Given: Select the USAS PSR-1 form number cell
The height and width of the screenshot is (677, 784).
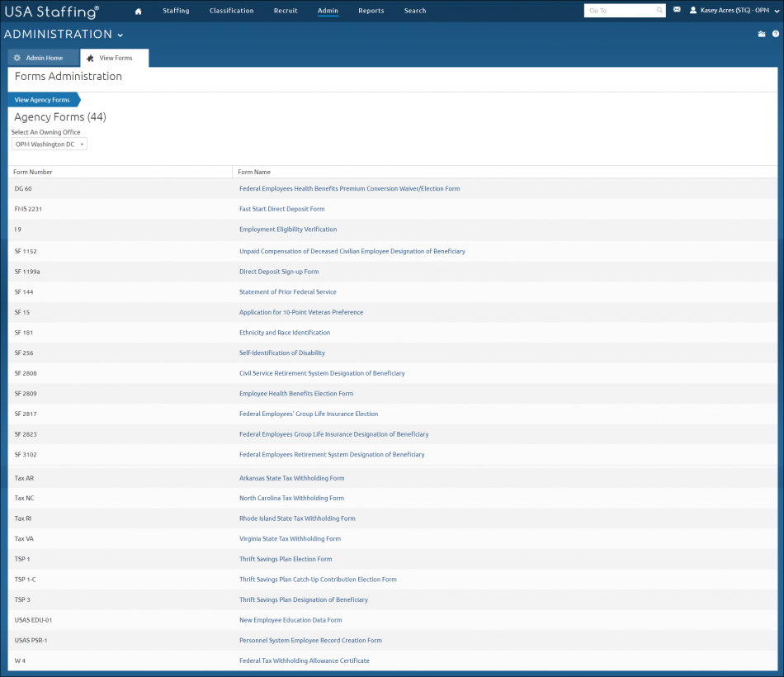Looking at the screenshot, I should (31, 641).
